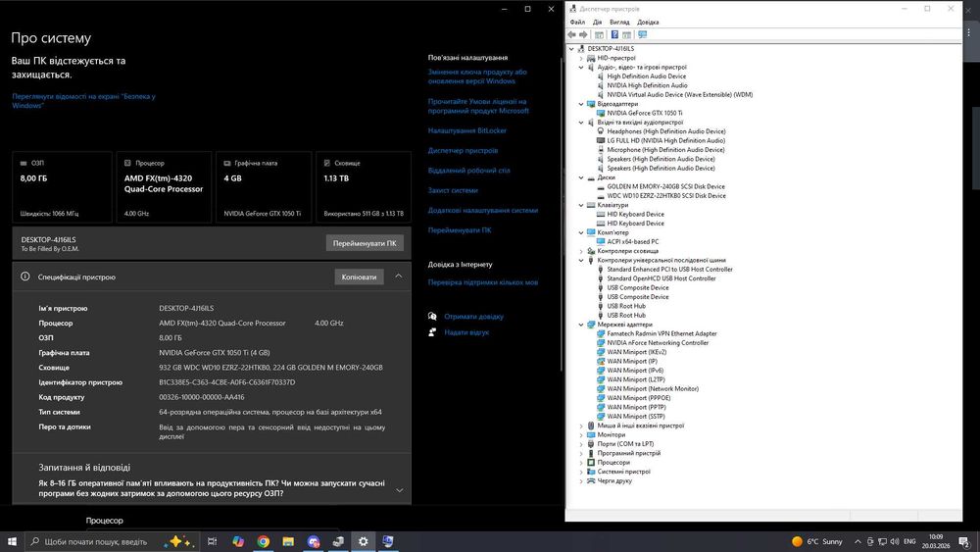Image resolution: width=980 pixels, height=552 pixels.
Task: Click the Графічна плата 4 GB summary card
Action: [x=263, y=187]
